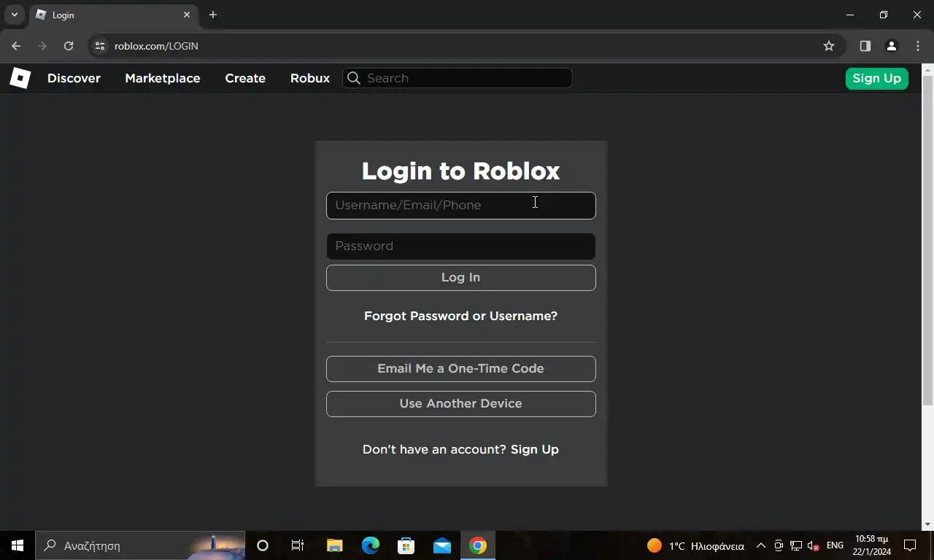Reload the page with the refresh icon

coord(69,46)
